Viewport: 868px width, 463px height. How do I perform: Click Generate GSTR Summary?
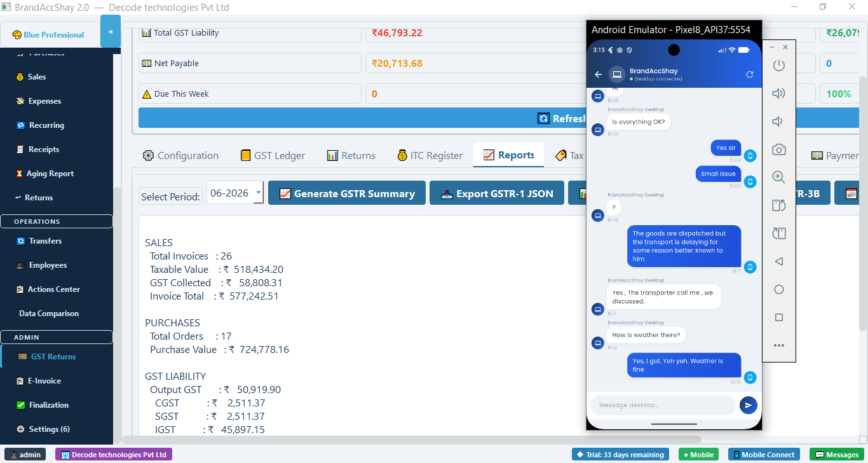point(347,193)
